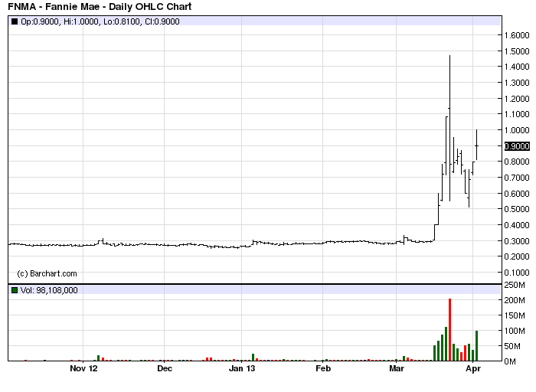Click the 1.5000 price axis label
The height and width of the screenshot is (392, 536).
point(517,51)
